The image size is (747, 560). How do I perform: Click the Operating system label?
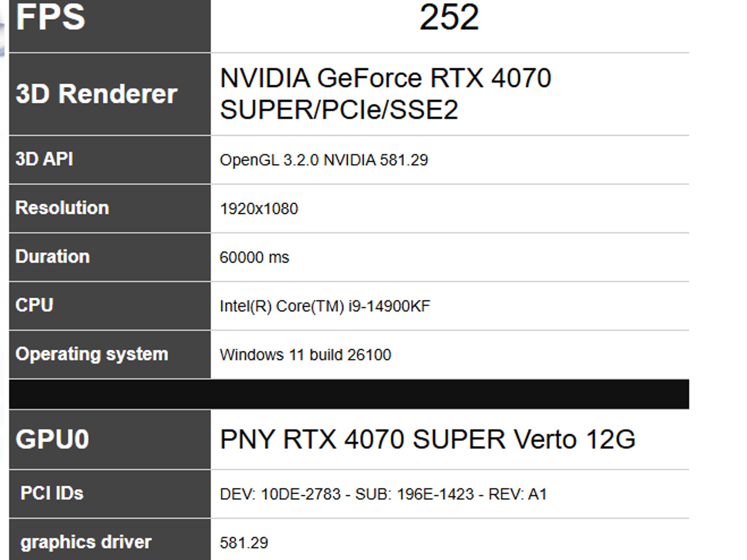(92, 354)
